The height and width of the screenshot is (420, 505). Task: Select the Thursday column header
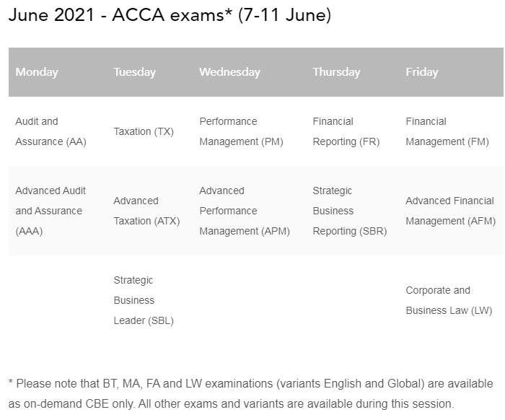[337, 72]
